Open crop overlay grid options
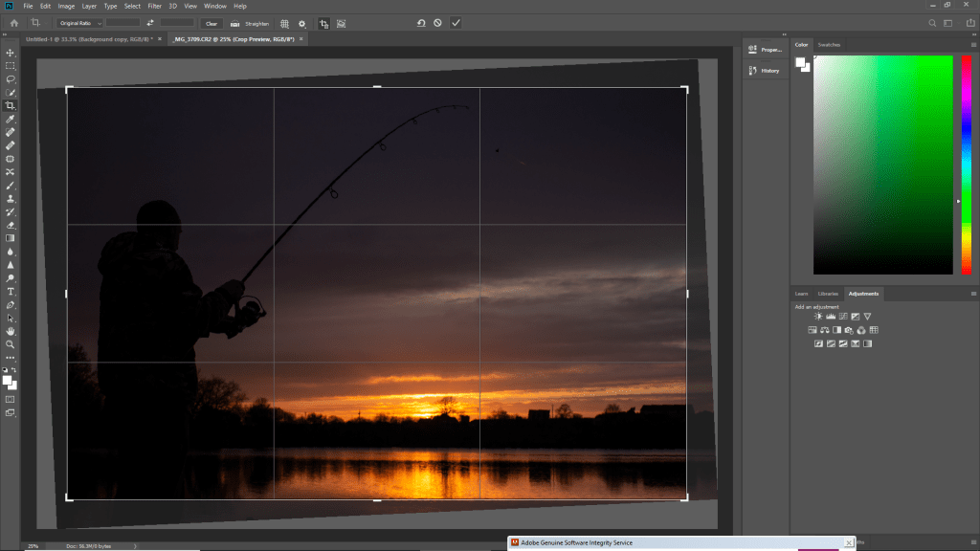The image size is (980, 551). [x=286, y=22]
